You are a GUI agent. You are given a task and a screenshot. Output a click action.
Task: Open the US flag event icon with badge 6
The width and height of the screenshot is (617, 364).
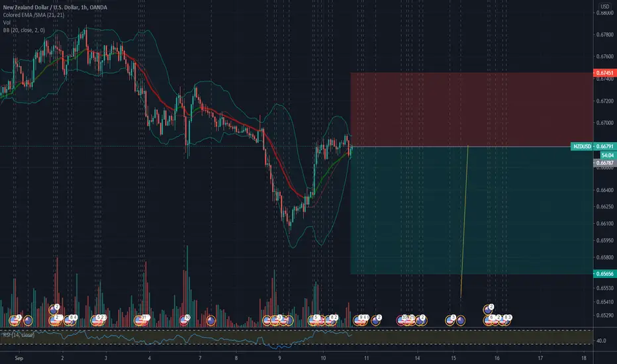click(489, 321)
